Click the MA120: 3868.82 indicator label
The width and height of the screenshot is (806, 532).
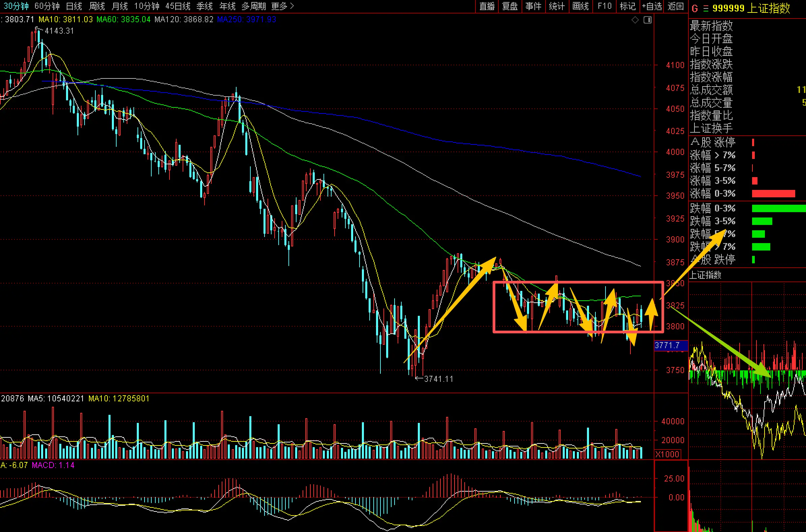click(184, 19)
